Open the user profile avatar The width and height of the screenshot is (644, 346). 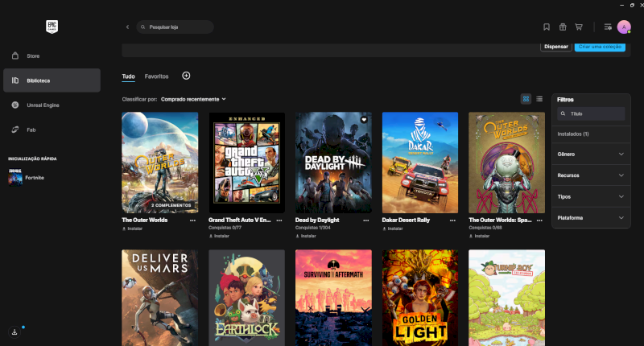click(x=624, y=27)
